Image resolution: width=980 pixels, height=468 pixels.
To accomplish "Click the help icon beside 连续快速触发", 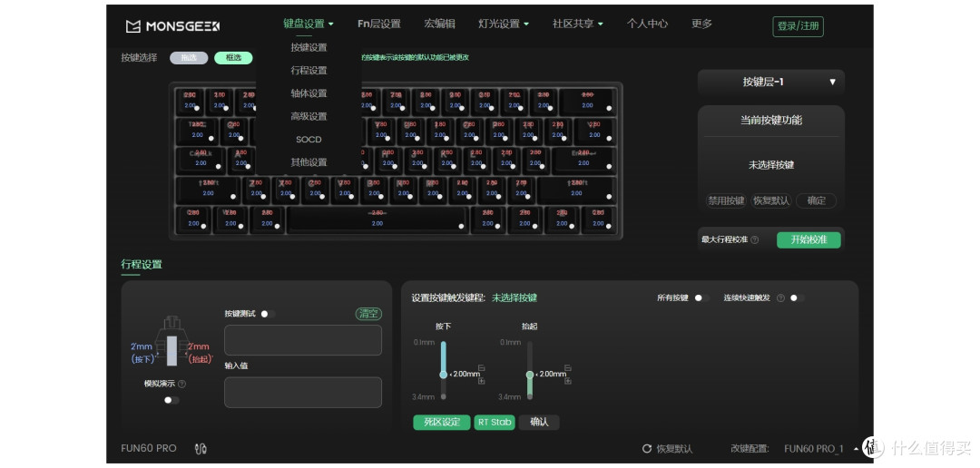I will pos(780,298).
